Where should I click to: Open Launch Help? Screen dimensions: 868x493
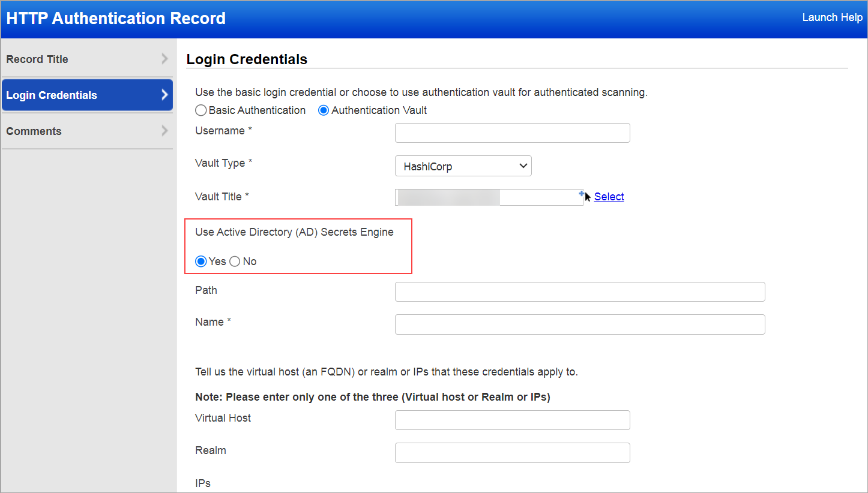(x=832, y=17)
